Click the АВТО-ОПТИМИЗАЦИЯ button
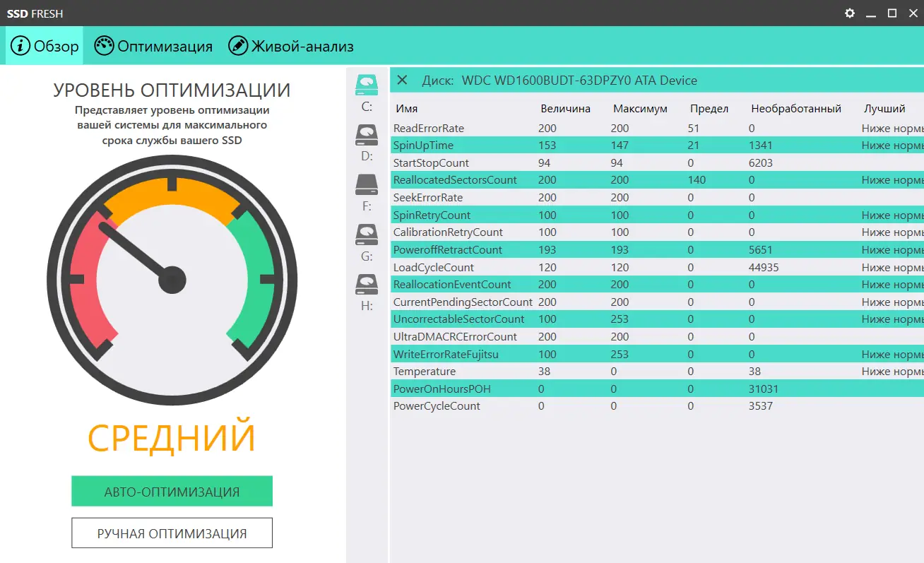Image resolution: width=924 pixels, height=563 pixels. [172, 492]
